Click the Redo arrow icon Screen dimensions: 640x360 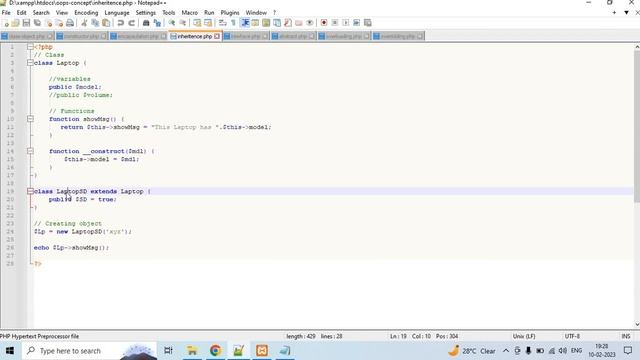click(131, 23)
